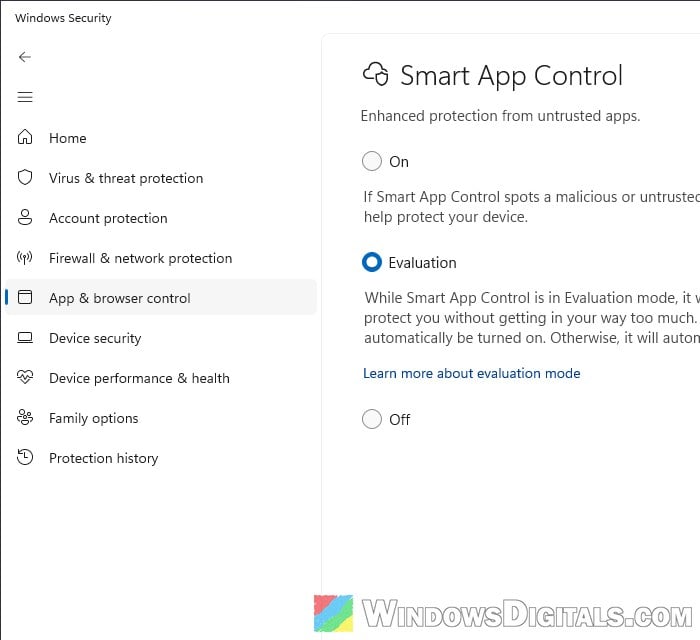
Task: Select the On radio button
Action: pyautogui.click(x=372, y=161)
